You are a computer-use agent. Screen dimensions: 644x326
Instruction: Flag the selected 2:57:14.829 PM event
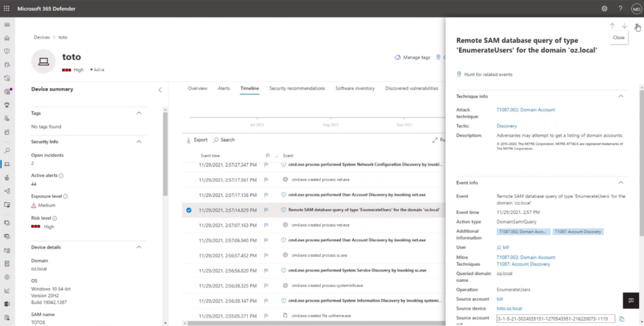point(266,210)
